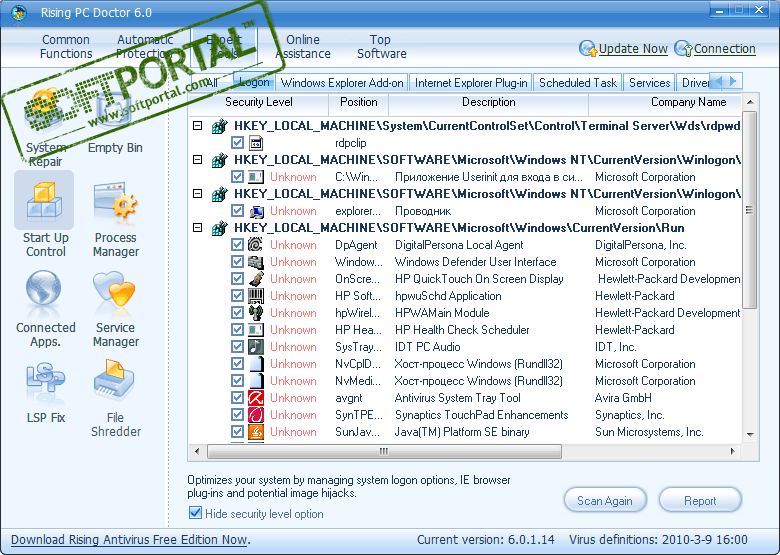Viewport: 780px width, 555px height.
Task: Switch to the Top Software tab
Action: coord(381,46)
